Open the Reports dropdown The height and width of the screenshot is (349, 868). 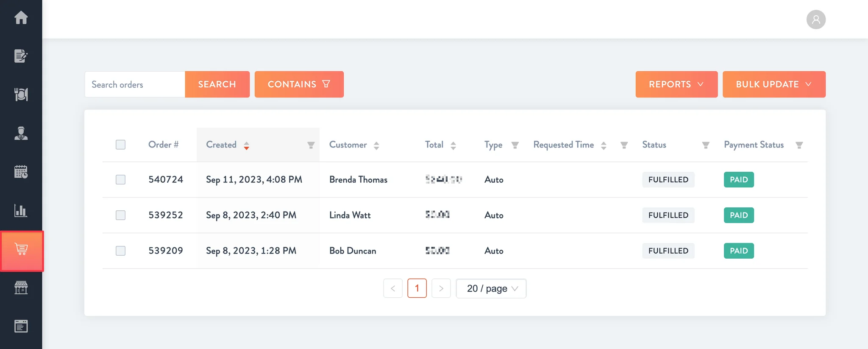click(x=676, y=84)
